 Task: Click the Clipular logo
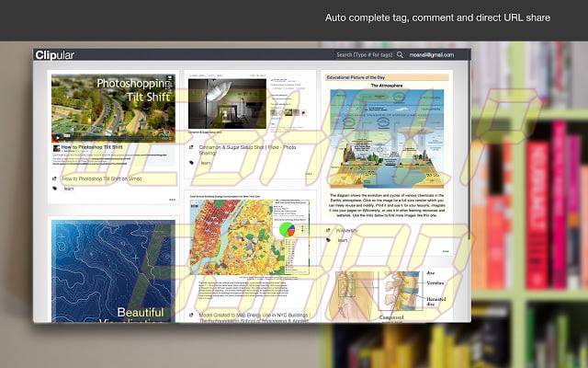click(x=55, y=55)
